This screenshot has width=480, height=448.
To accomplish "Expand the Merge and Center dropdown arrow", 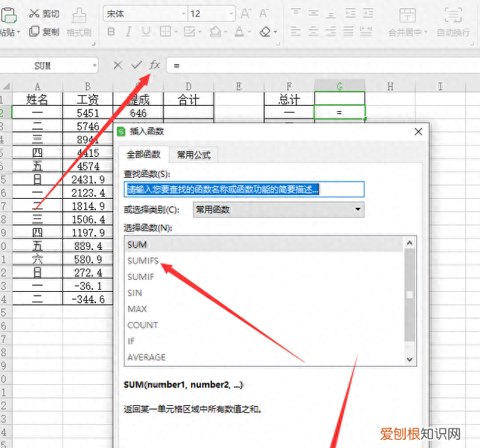I will tap(426, 32).
